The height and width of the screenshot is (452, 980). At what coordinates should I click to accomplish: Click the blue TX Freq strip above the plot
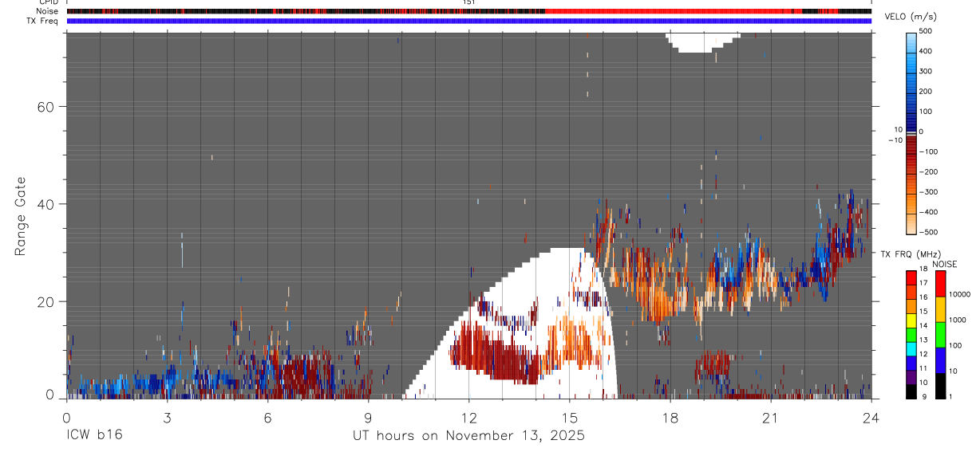[468, 21]
